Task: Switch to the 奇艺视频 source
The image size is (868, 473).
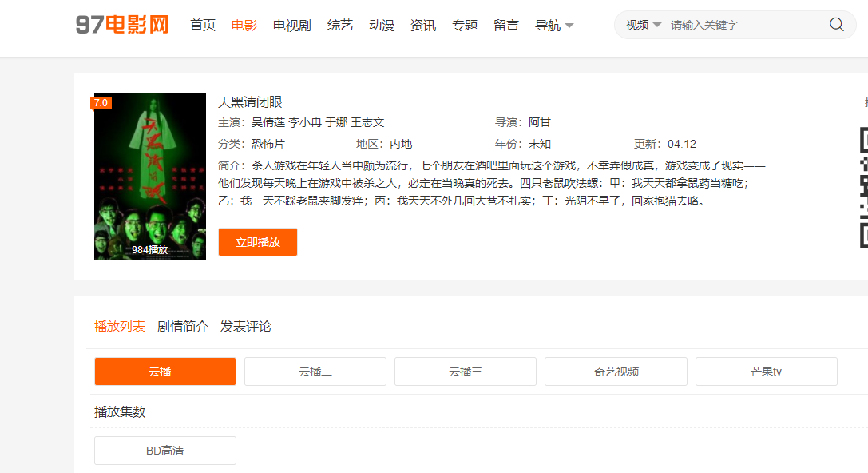Action: (616, 371)
